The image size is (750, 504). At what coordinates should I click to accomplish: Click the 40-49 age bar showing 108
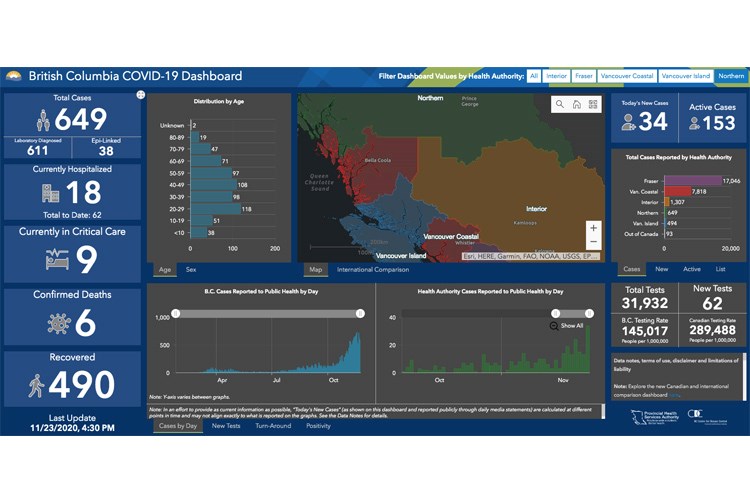tap(214, 185)
